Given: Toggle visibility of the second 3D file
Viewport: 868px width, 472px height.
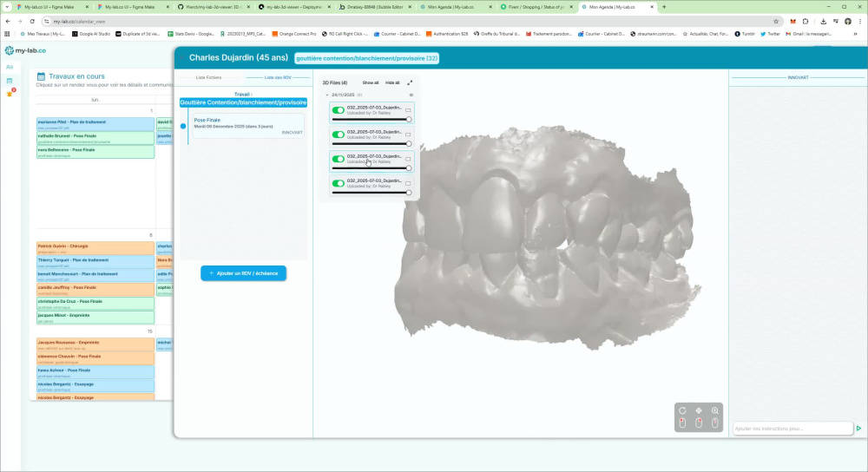Looking at the screenshot, I should pos(338,134).
